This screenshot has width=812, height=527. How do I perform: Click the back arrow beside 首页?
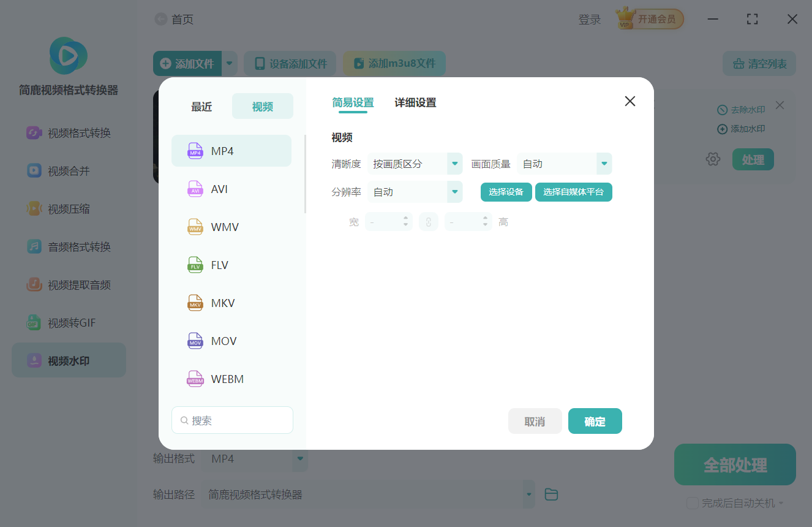161,20
